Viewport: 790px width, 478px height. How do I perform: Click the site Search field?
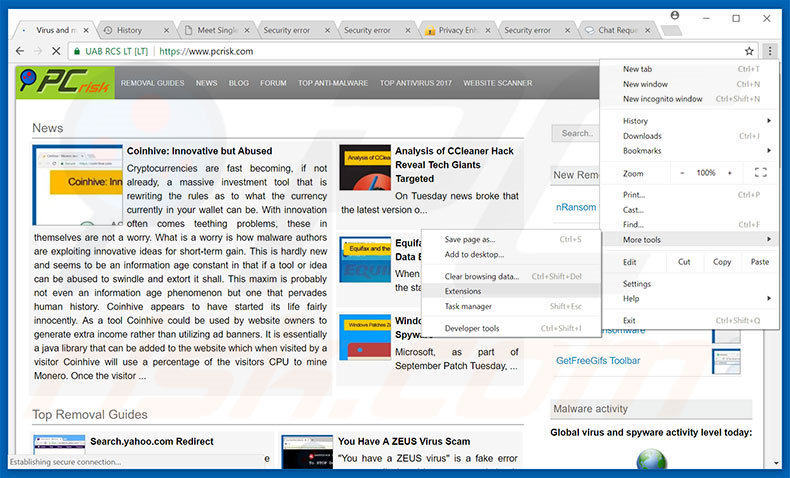point(576,133)
